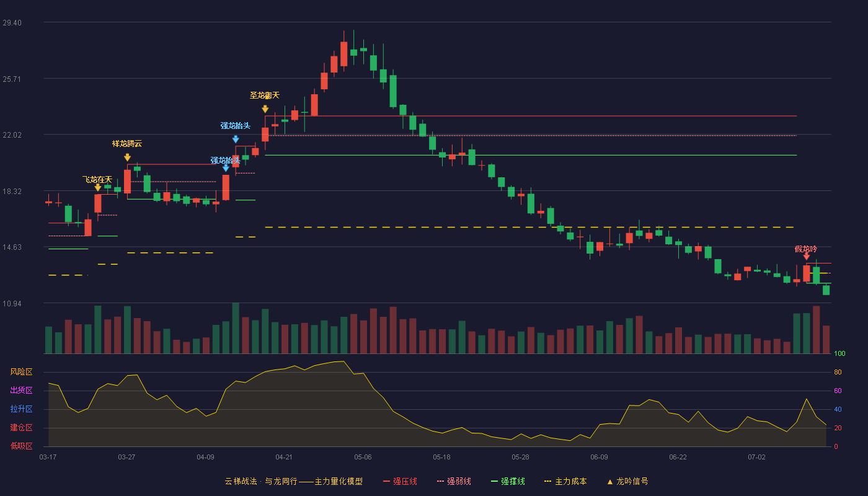This screenshot has width=868, height=496.
Task: Click the 建仓区 zone label
Action: click(21, 428)
